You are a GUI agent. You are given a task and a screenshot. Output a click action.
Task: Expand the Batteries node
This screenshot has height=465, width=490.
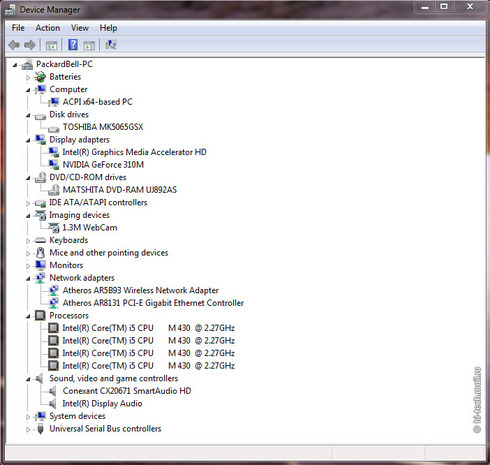(28, 77)
